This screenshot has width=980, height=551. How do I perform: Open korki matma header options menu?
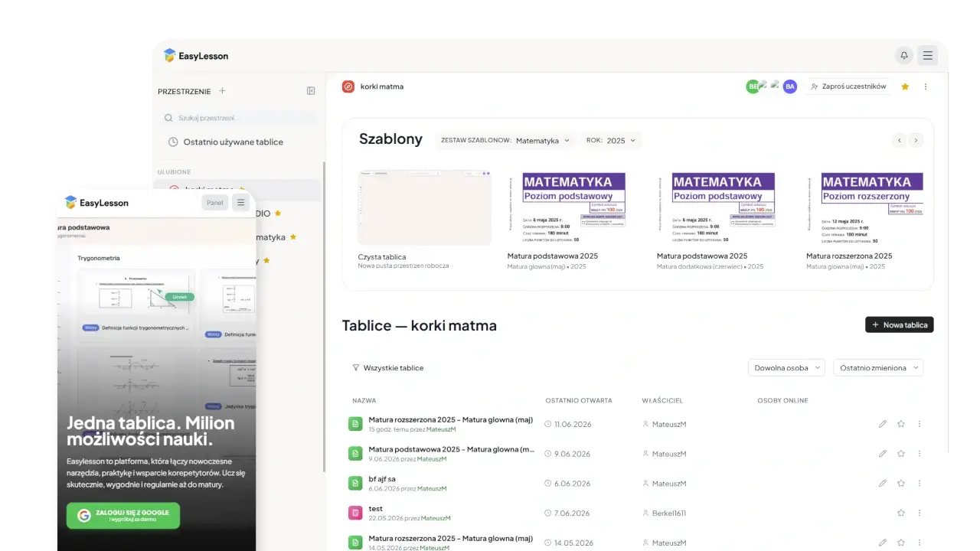926,86
